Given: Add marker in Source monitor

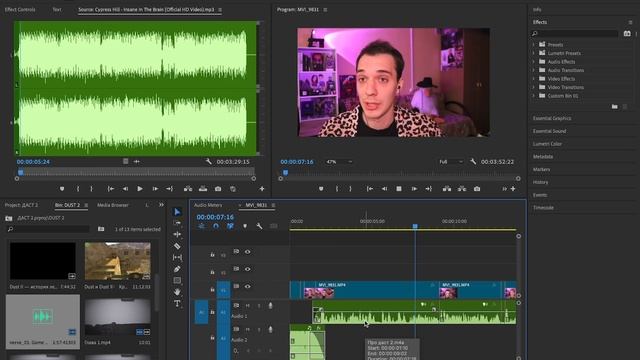Looking at the screenshot, I should 62,189.
